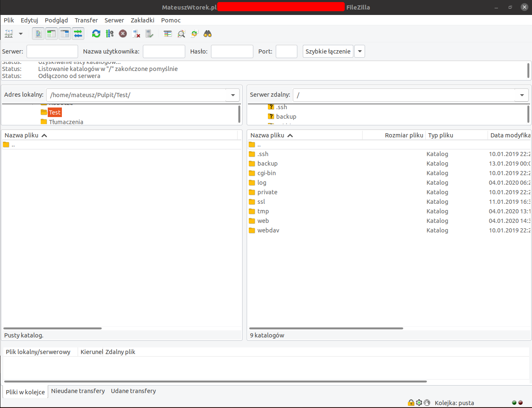Switch to Pliki w kolejce tab

(x=25, y=392)
